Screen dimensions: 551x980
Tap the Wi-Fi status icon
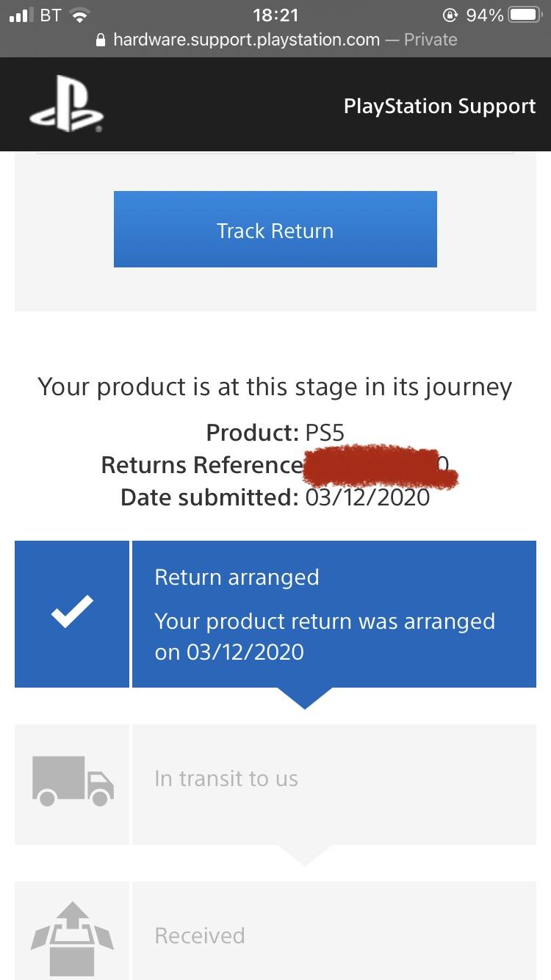click(x=79, y=15)
